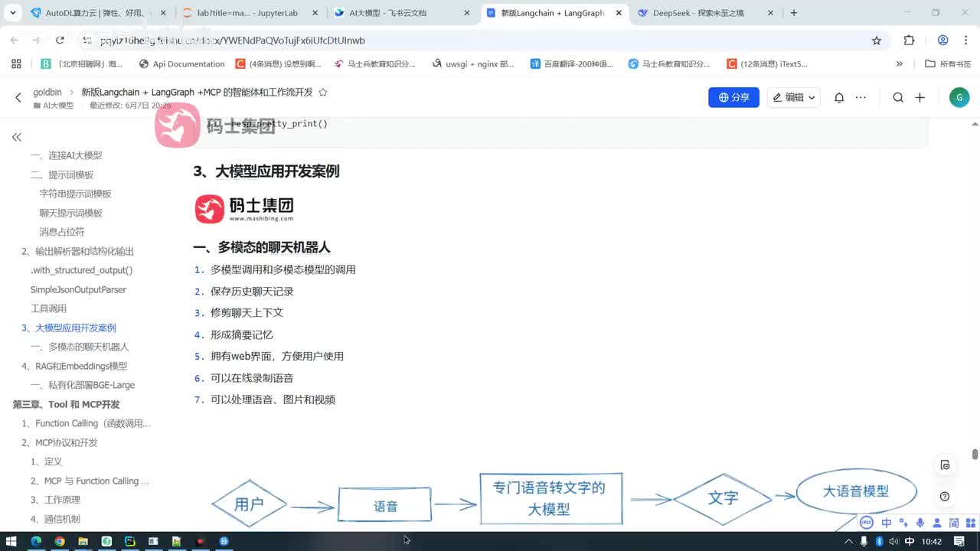Expand hidden bookmarks with double chevron
This screenshot has width=980, height=551.
tap(900, 64)
